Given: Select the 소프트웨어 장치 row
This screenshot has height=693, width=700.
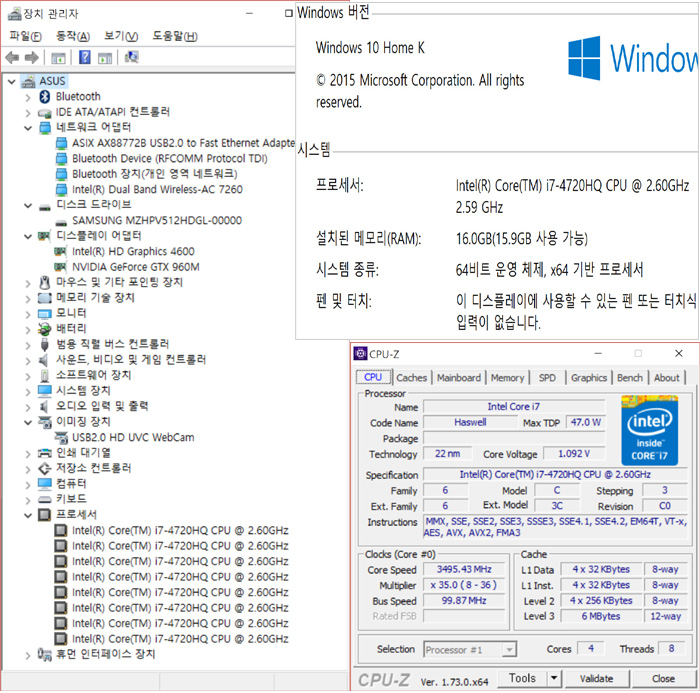Looking at the screenshot, I should (x=93, y=376).
